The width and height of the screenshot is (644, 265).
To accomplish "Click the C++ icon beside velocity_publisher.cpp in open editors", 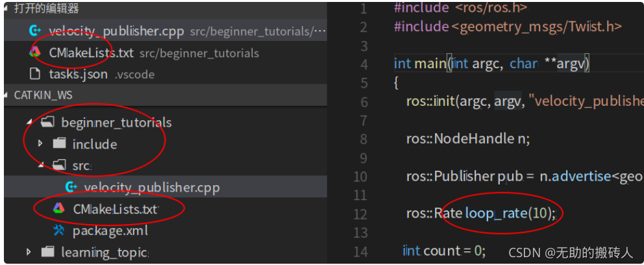I will [x=36, y=31].
